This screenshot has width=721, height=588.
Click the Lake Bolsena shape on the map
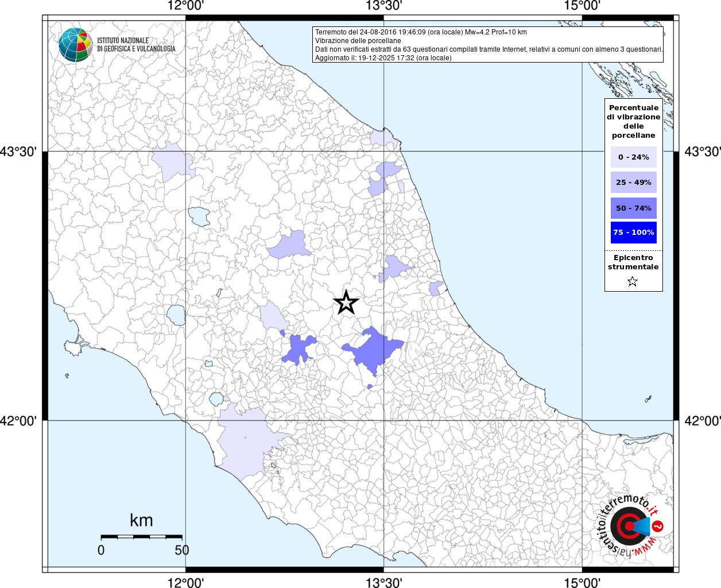176,315
